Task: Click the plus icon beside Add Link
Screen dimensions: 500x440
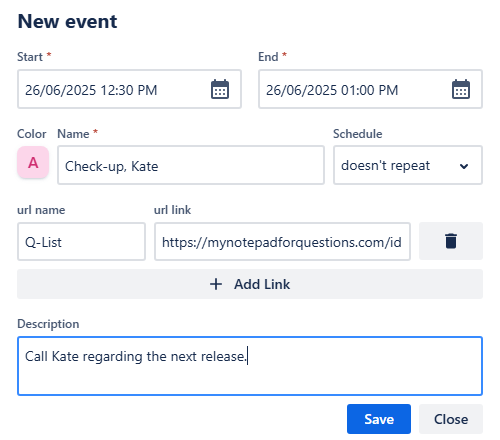Action: pyautogui.click(x=216, y=284)
